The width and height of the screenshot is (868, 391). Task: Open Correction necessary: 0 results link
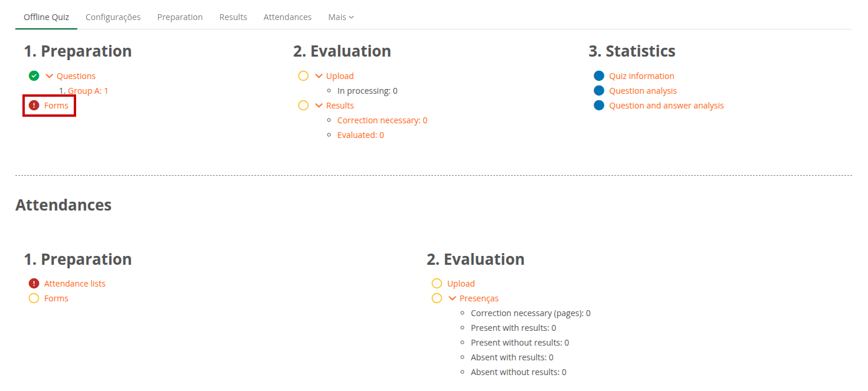click(382, 120)
